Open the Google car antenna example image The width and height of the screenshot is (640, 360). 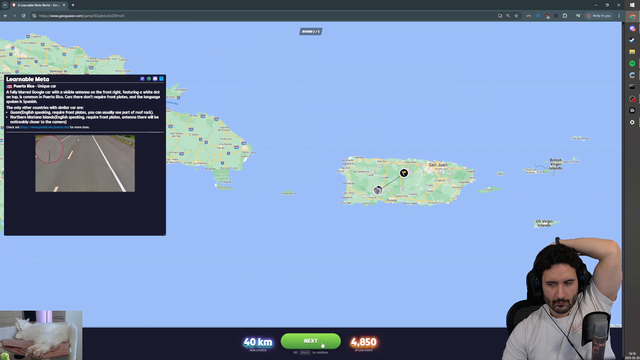[85, 164]
